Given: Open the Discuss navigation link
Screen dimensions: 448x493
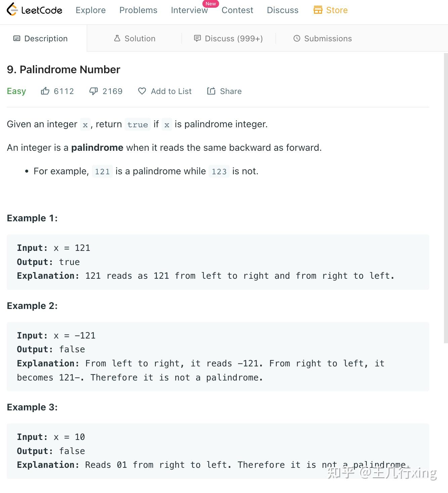Looking at the screenshot, I should 283,10.
